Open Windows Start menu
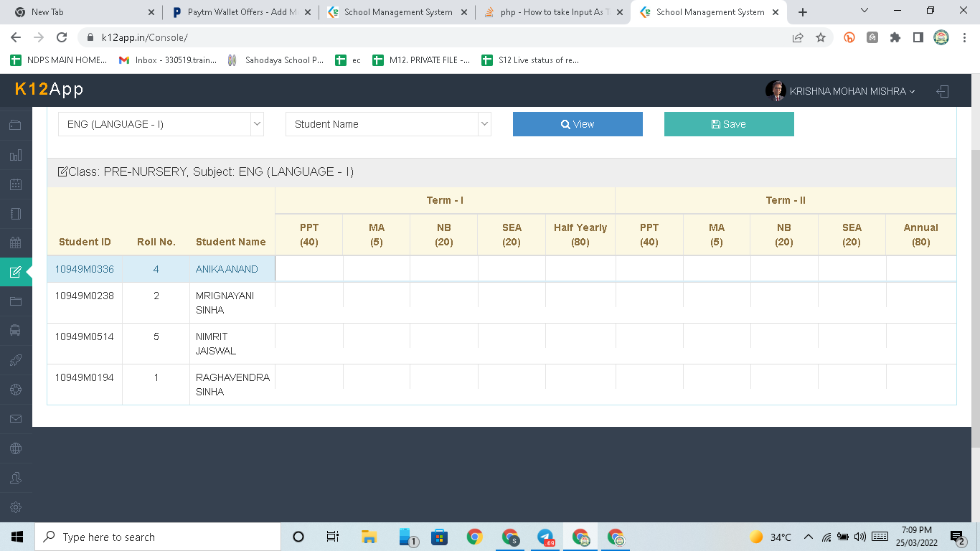This screenshot has height=551, width=980. [x=17, y=537]
